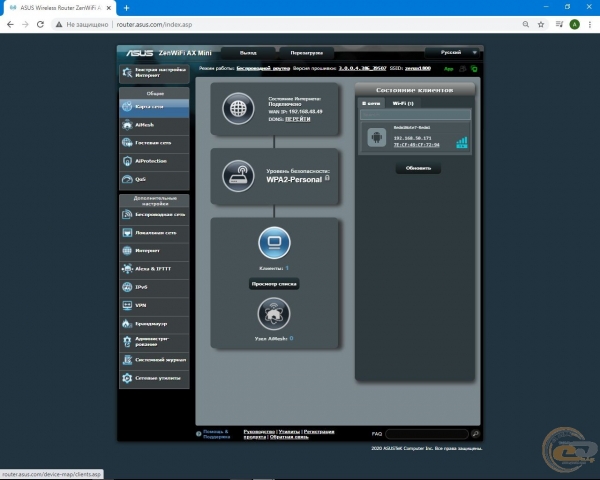Open a new browser tab
Viewport: 600px width, 480px height.
126,8
